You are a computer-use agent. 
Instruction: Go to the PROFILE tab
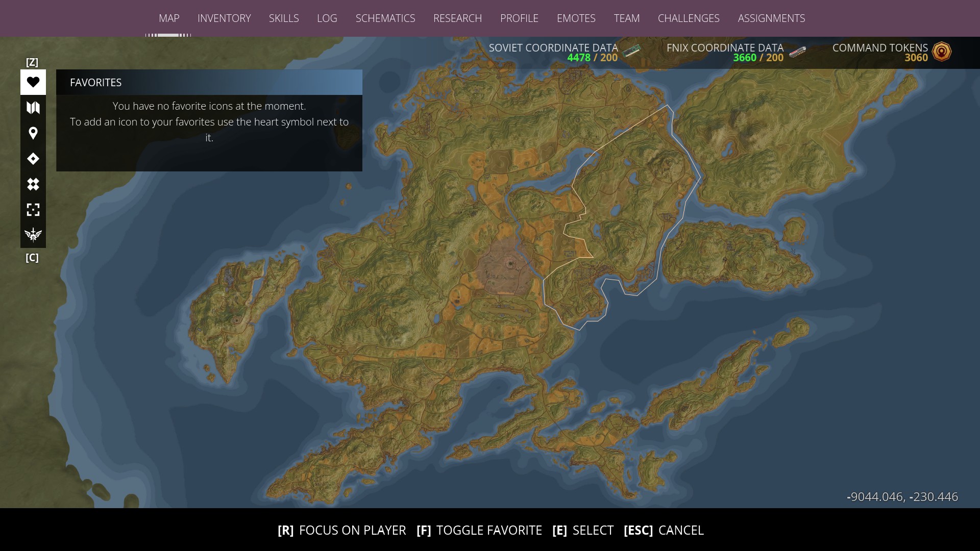point(519,18)
